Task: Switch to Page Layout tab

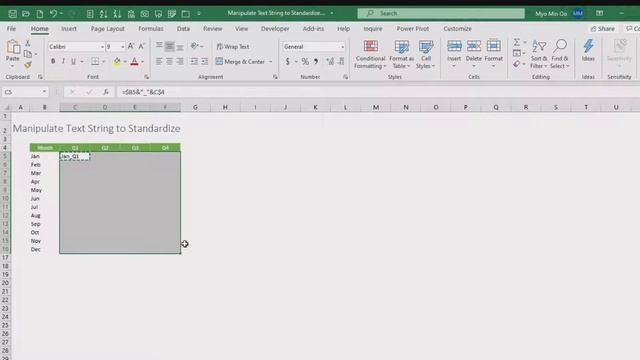Action: pos(107,29)
